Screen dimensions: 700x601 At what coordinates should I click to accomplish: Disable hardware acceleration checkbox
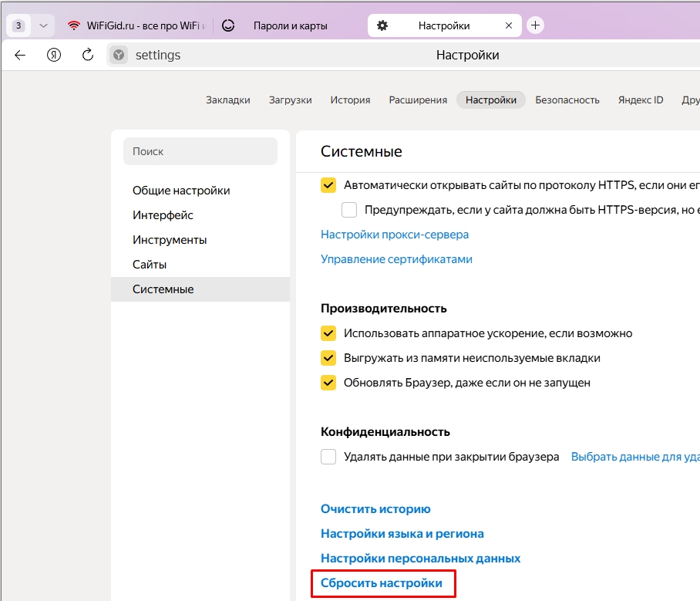[328, 333]
